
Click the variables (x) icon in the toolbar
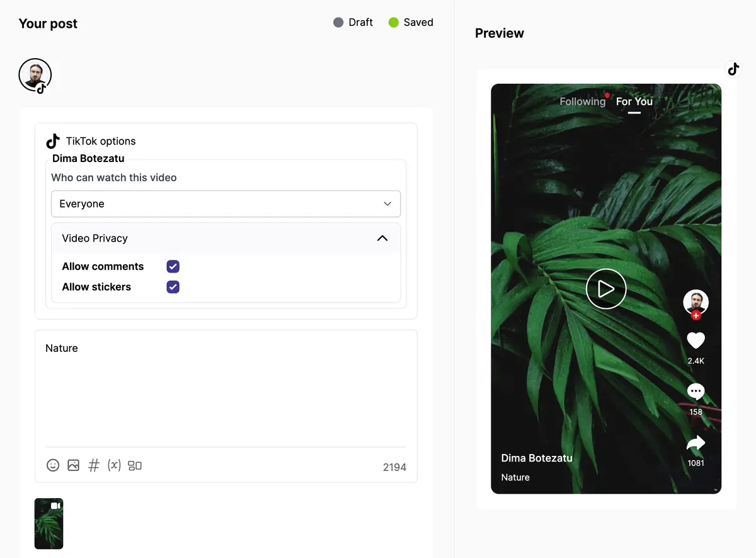(x=114, y=465)
